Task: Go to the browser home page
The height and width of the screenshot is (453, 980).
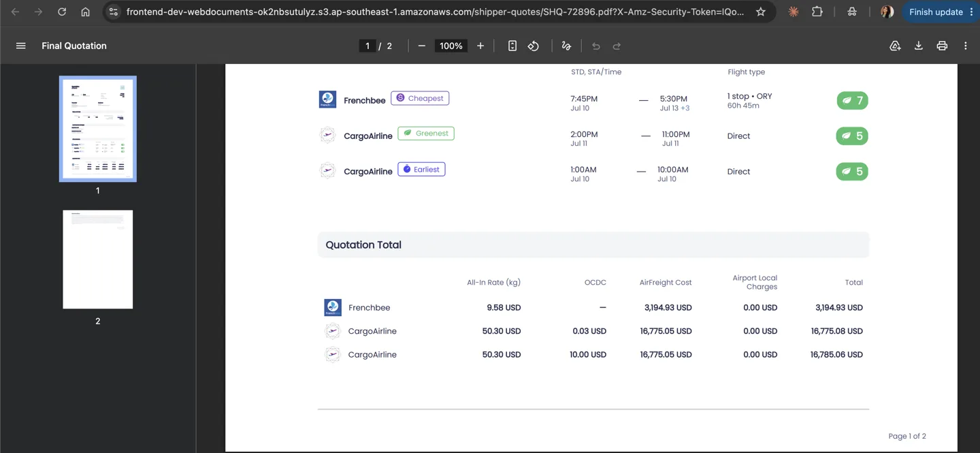Action: click(85, 12)
